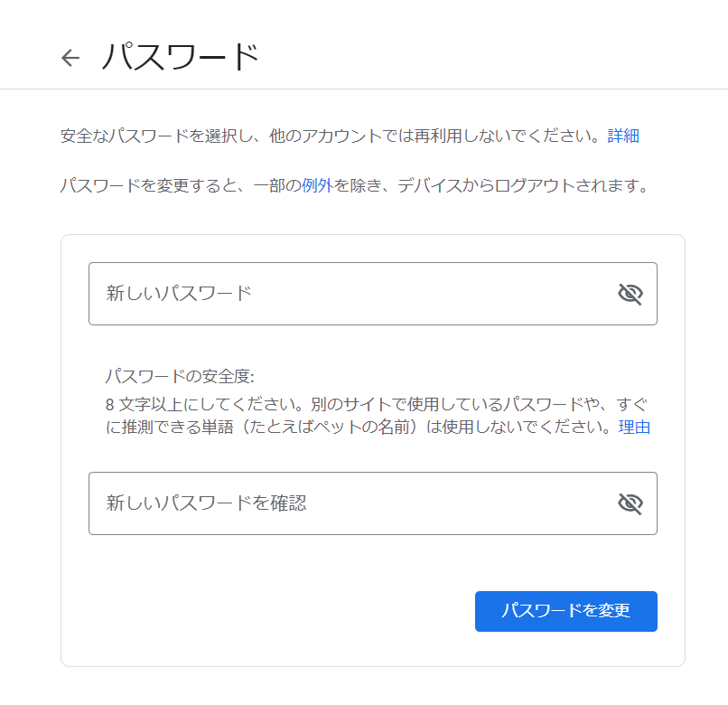The width and height of the screenshot is (728, 705).
Task: Select the password confirmation text box
Action: click(x=316, y=503)
